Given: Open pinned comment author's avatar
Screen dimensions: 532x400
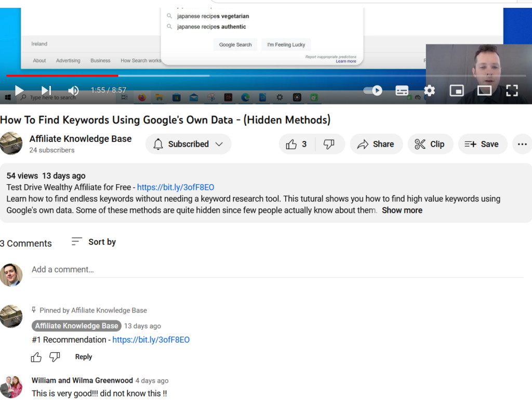Looking at the screenshot, I should click(11, 316).
